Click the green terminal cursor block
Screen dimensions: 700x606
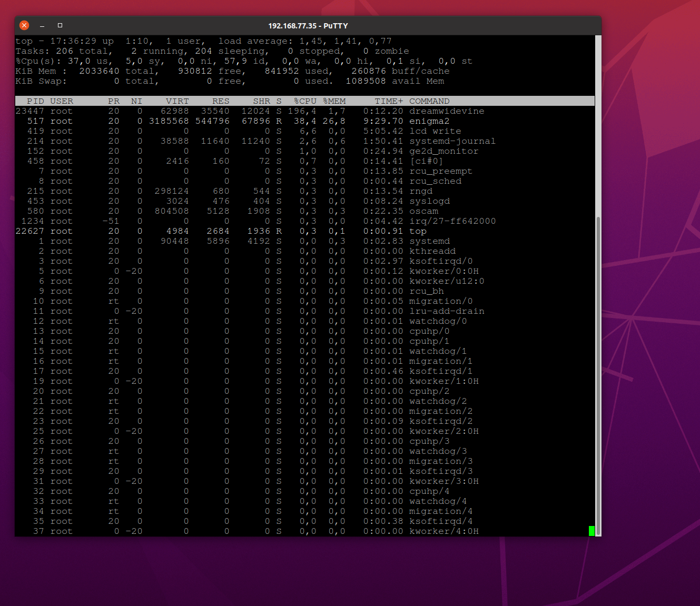[591, 531]
